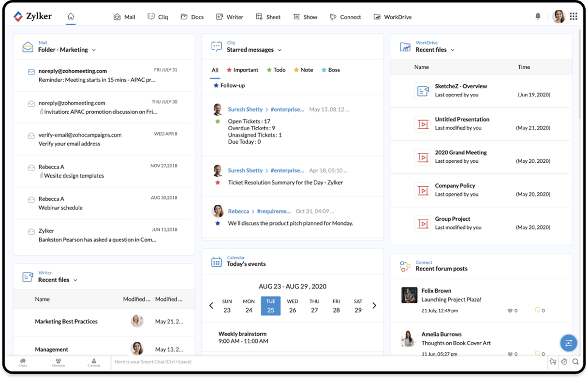Click the Calendar widget icon
Viewport: 588px width, 379px height.
point(217,262)
